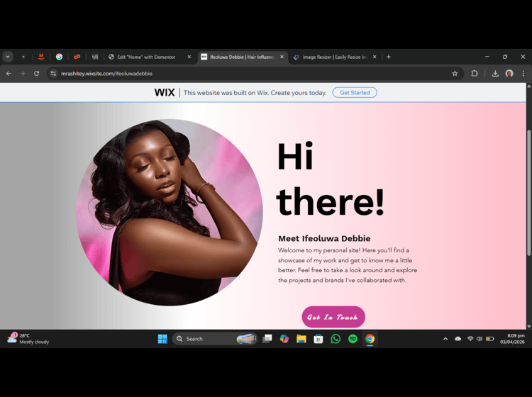Go back using the back arrow

pos(9,73)
